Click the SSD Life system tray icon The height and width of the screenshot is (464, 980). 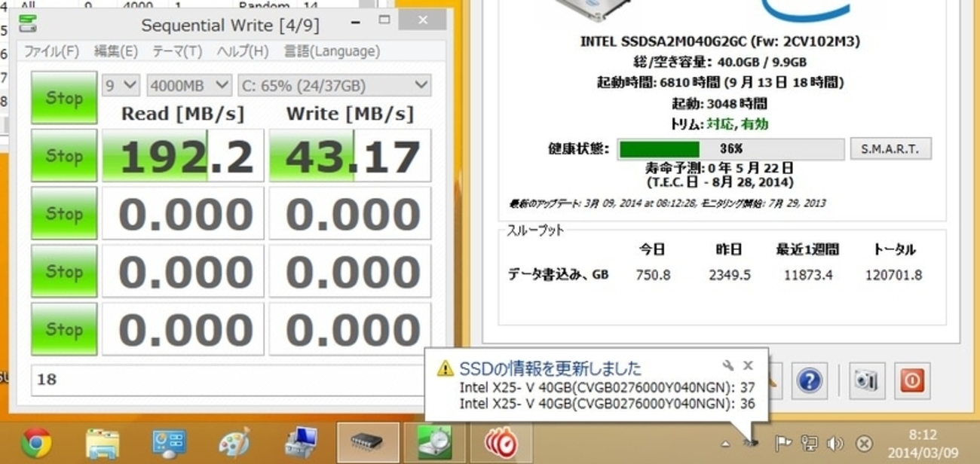pyautogui.click(x=751, y=444)
